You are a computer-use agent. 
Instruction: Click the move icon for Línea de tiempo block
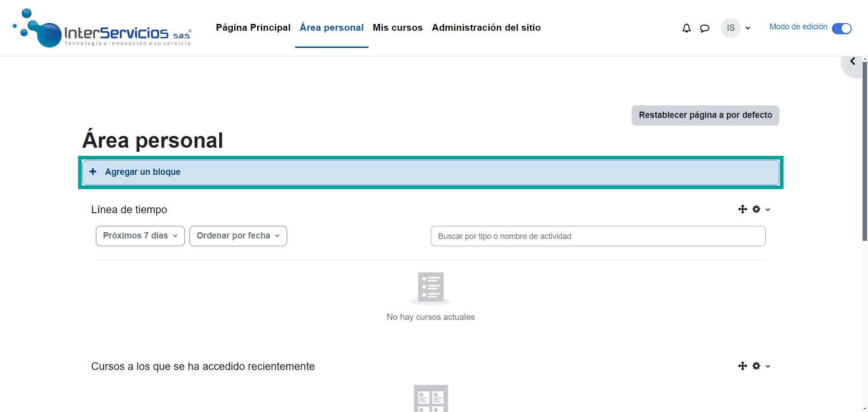[742, 209]
